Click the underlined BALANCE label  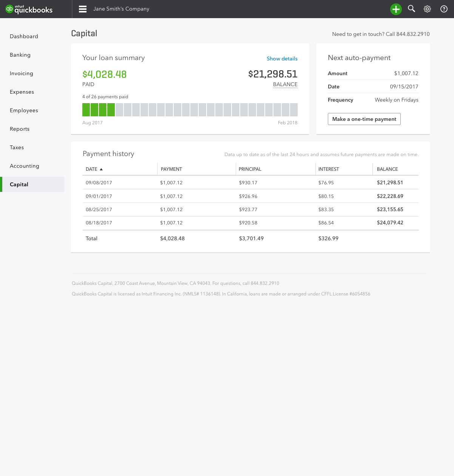pyautogui.click(x=285, y=84)
